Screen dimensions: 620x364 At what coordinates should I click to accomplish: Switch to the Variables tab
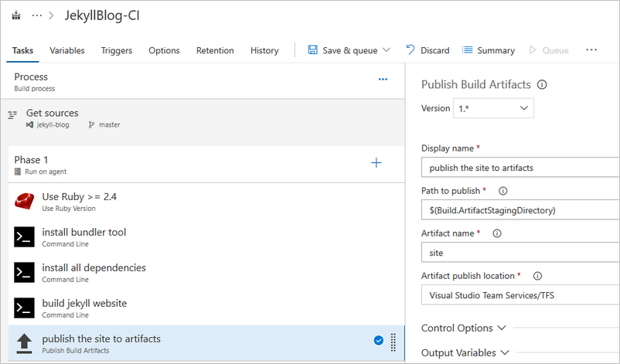[67, 50]
